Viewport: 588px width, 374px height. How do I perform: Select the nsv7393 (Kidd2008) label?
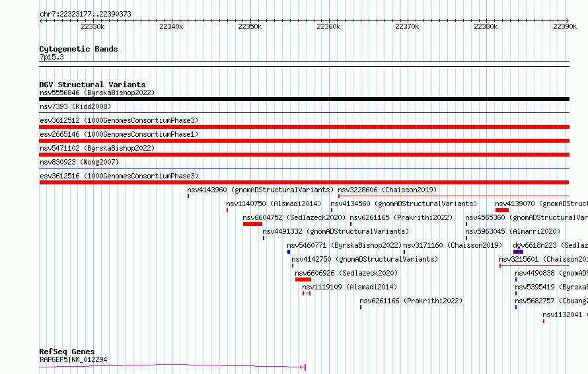point(75,106)
